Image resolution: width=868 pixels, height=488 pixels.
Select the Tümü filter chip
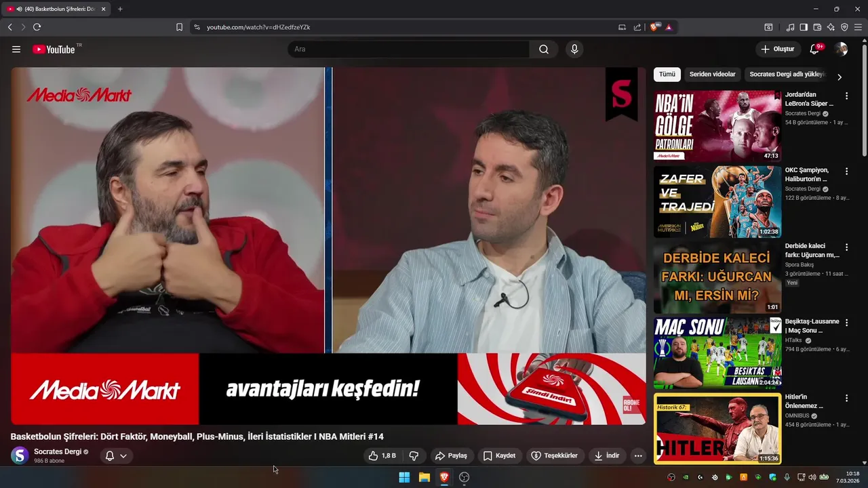(667, 75)
